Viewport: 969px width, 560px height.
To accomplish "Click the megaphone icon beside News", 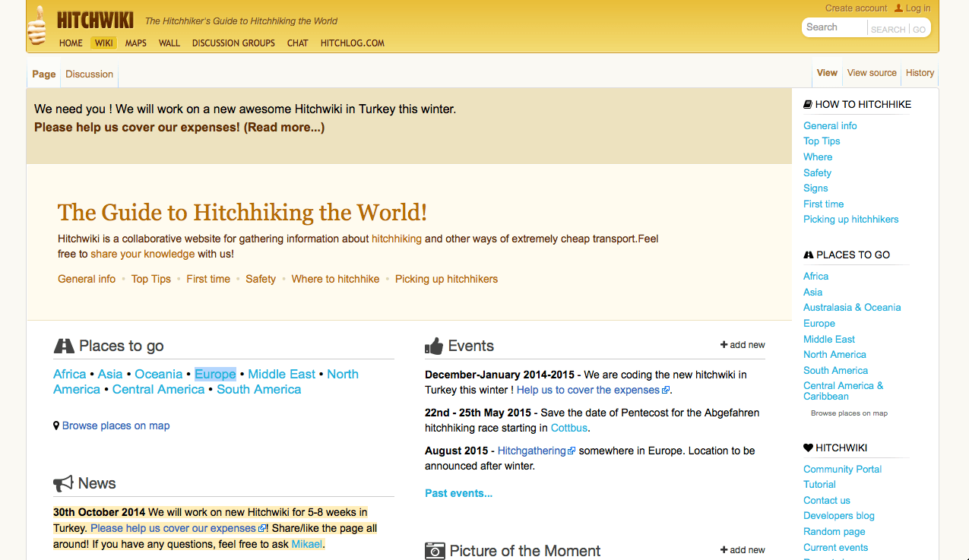I will coord(64,482).
